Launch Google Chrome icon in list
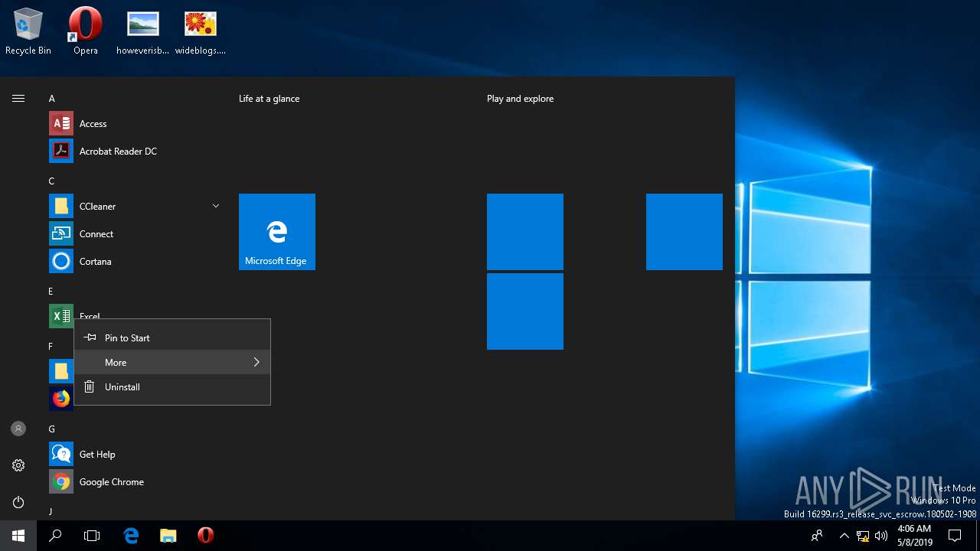The image size is (980, 551). (61, 481)
